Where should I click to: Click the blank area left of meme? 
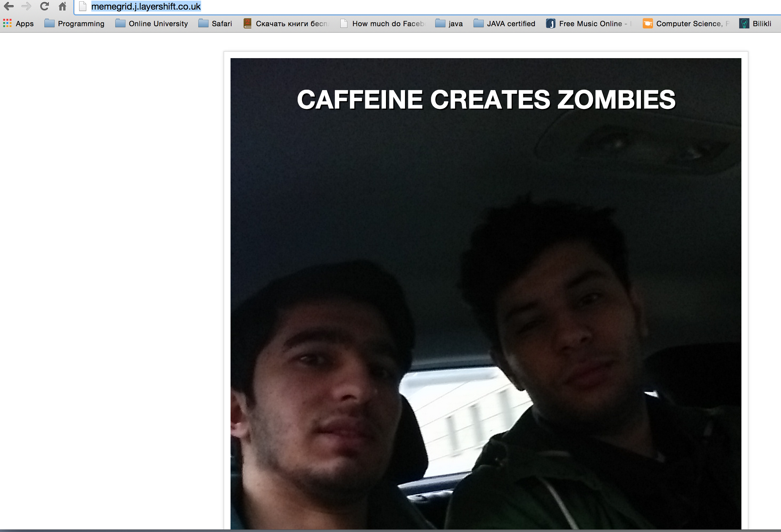pyautogui.click(x=111, y=269)
